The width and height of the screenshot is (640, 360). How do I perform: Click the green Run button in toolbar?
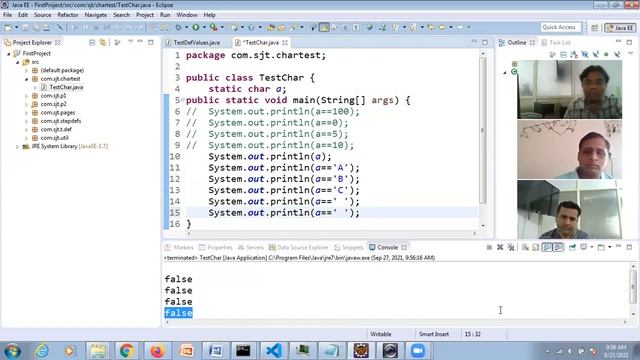pyautogui.click(x=196, y=27)
